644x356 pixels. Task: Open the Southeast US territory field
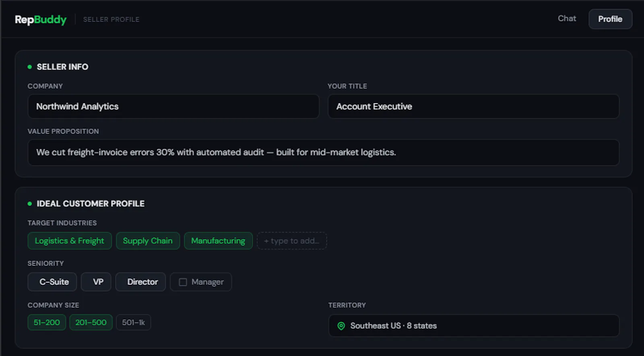tap(474, 326)
